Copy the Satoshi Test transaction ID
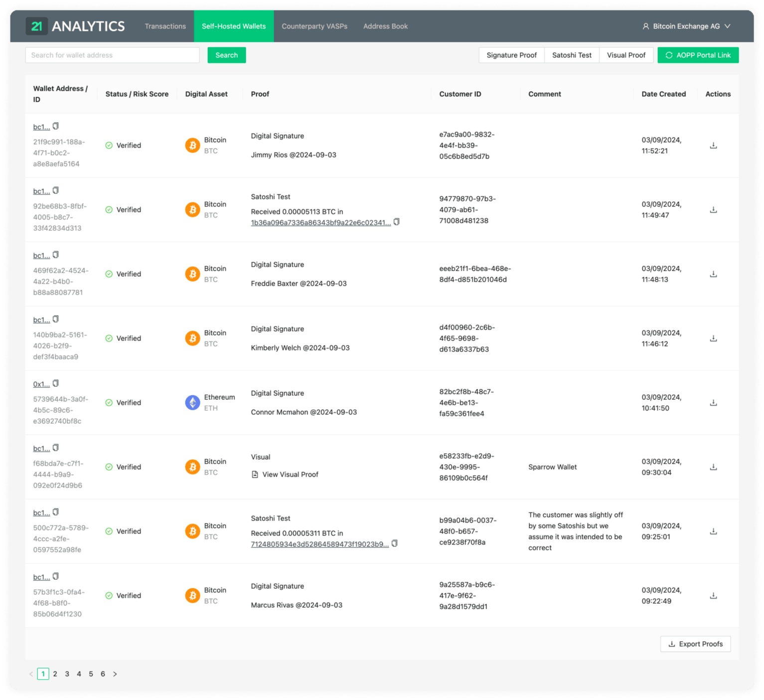Screen dimensions: 764x700 [x=397, y=222]
